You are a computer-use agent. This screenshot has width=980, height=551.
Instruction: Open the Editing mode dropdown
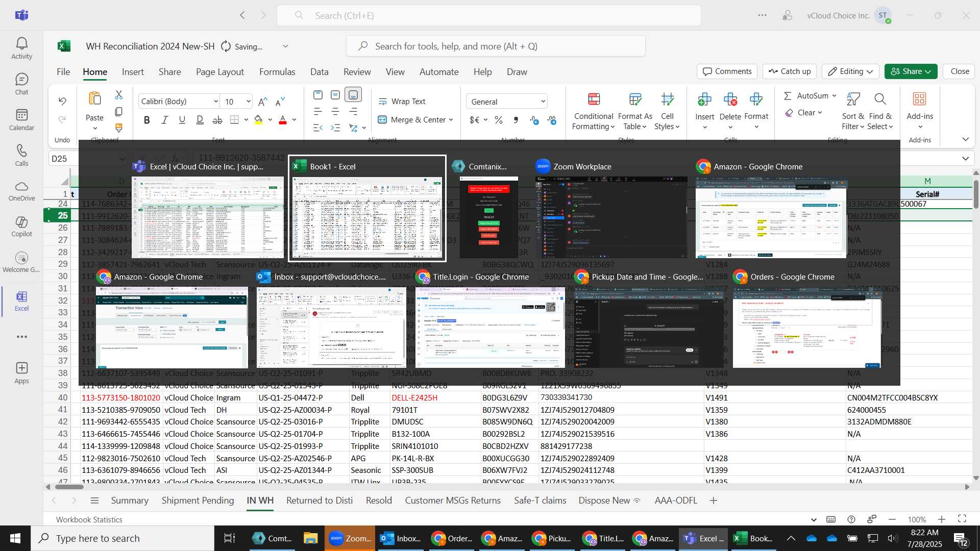tap(850, 71)
